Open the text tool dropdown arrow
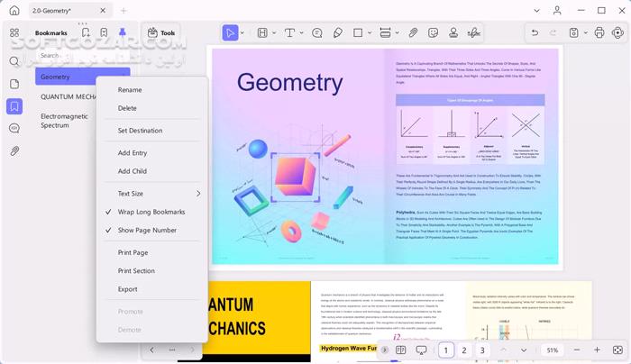631x364 pixels. pyautogui.click(x=300, y=33)
